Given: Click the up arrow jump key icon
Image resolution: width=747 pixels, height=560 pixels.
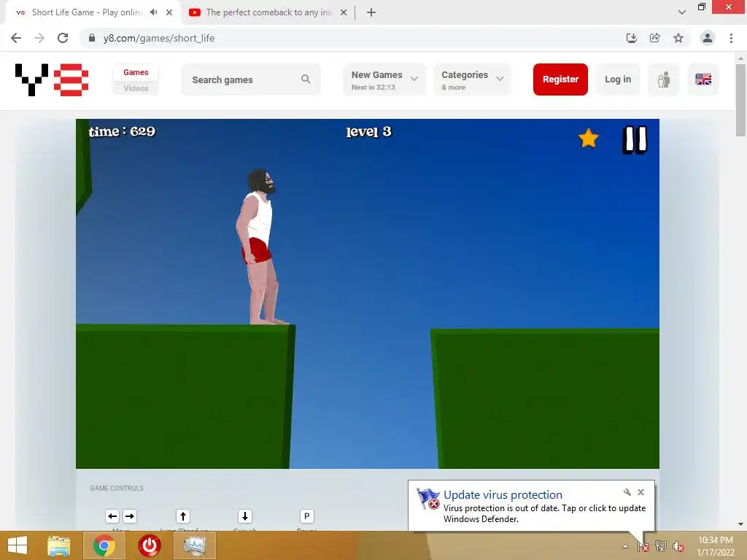Looking at the screenshot, I should 183,516.
